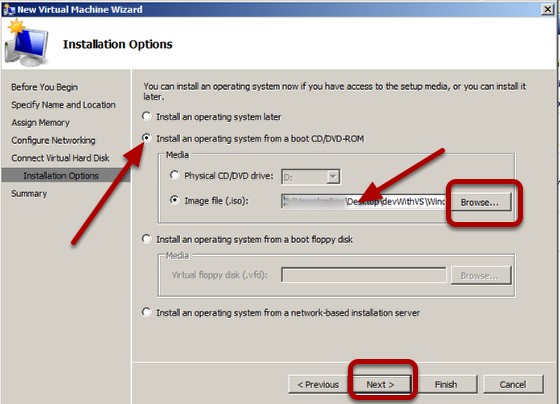Click the wizard icon in the title bar

pos(9,9)
